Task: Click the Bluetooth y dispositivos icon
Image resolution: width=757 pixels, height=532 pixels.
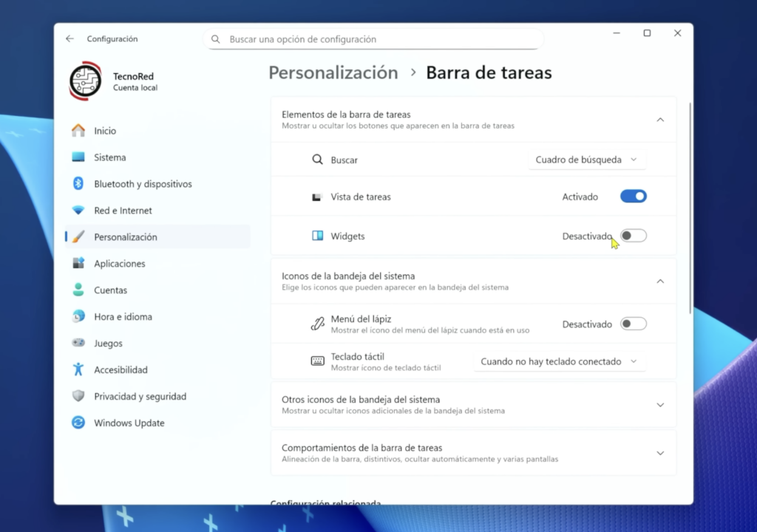Action: click(x=78, y=183)
